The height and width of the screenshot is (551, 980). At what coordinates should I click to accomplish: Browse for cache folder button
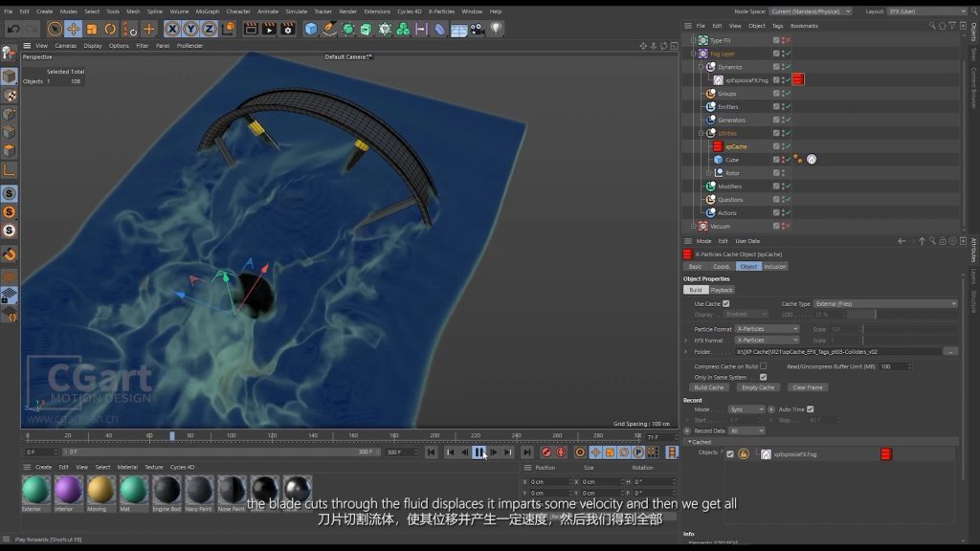pos(950,352)
